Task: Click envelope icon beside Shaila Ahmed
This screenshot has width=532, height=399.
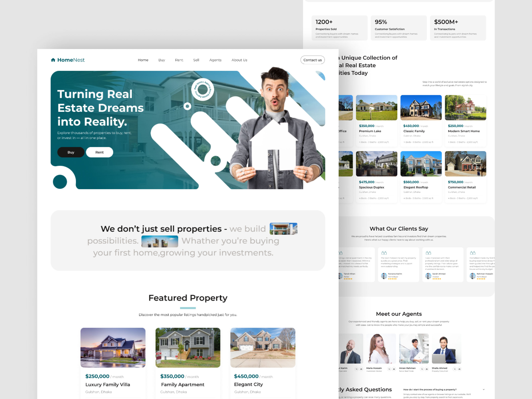Action: (459, 369)
